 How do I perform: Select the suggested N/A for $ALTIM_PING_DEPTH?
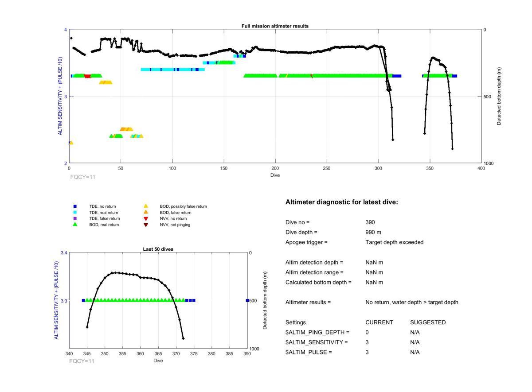415,332
